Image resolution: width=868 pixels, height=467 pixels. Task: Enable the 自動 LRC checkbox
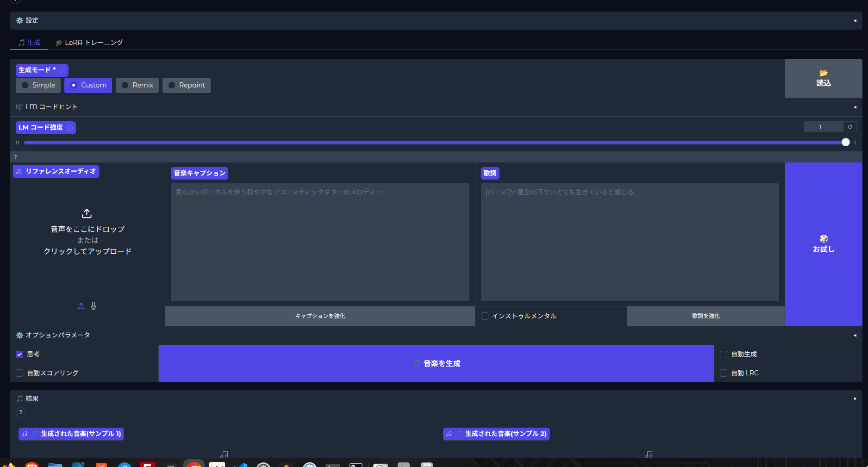pyautogui.click(x=724, y=373)
